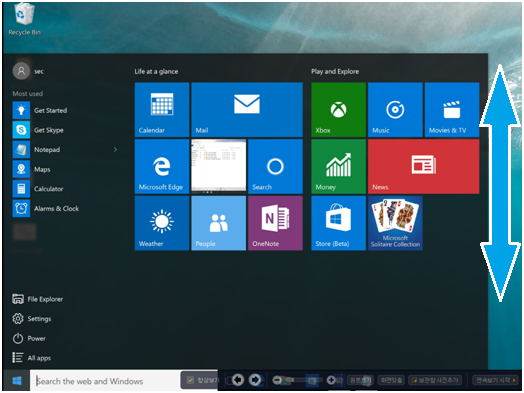
Task: Open the Recycle Bin on desktop
Action: 24,19
